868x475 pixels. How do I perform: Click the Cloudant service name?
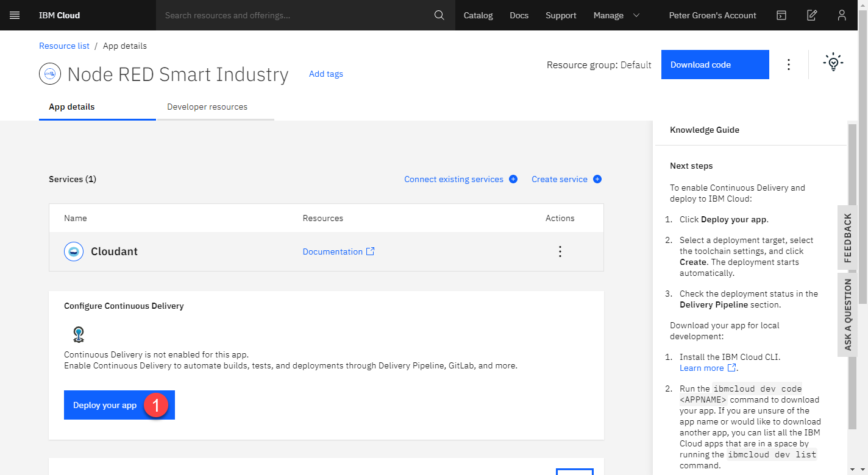(x=114, y=252)
